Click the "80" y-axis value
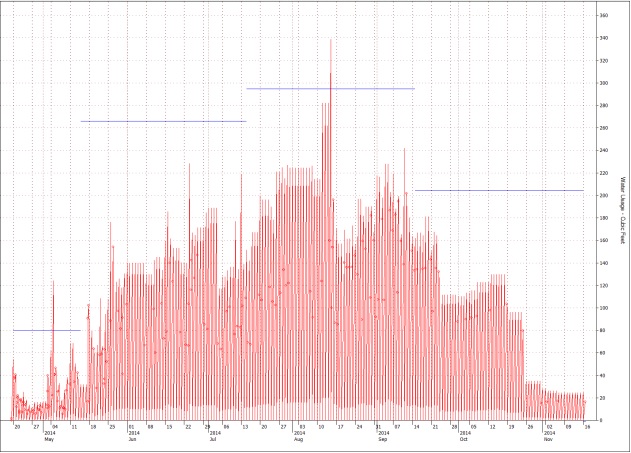Viewport: 631px width, 453px height. pos(602,331)
